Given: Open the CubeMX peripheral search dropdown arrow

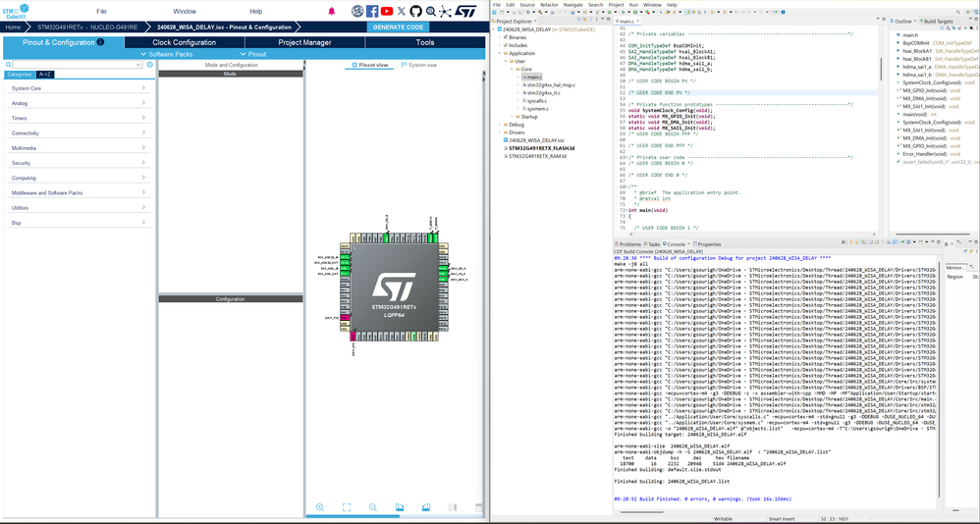Looking at the screenshot, I should (x=138, y=65).
